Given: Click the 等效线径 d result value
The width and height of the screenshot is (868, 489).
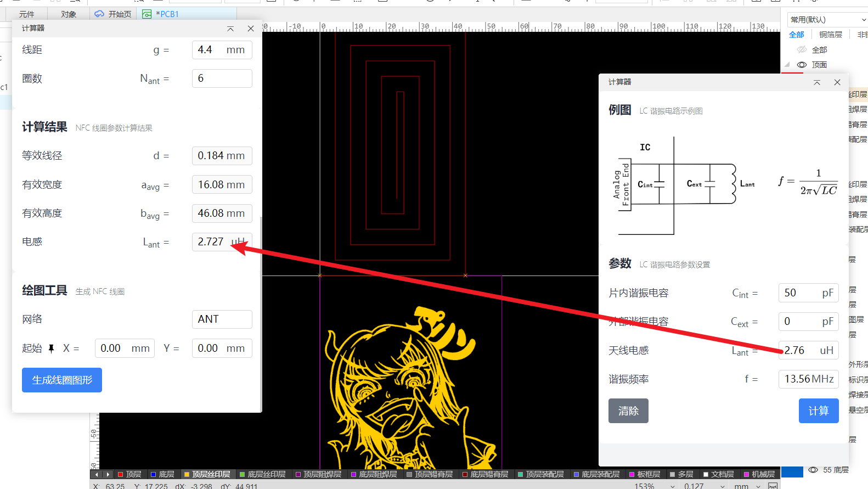Looking at the screenshot, I should 222,156.
